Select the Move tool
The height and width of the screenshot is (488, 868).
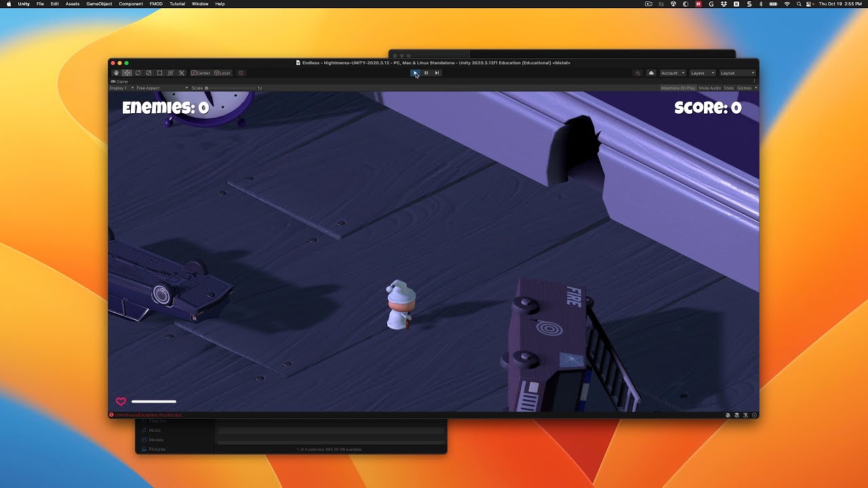point(127,73)
